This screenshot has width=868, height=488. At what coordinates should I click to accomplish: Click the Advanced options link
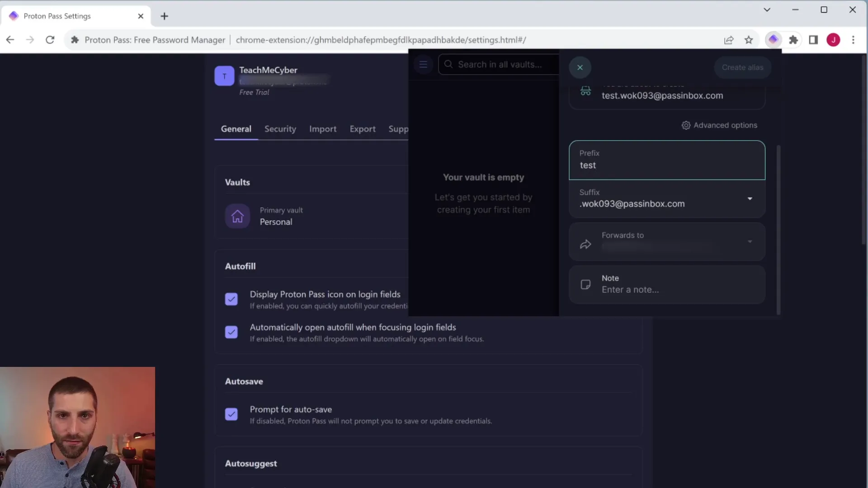[x=719, y=125]
